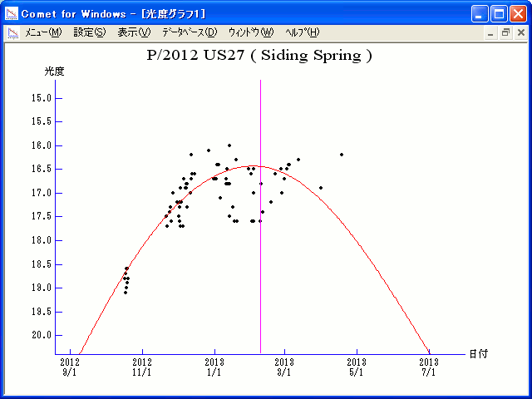Screen dimensions: 532x399
Task: Open the 設定(S) settings menu
Action: (x=90, y=32)
